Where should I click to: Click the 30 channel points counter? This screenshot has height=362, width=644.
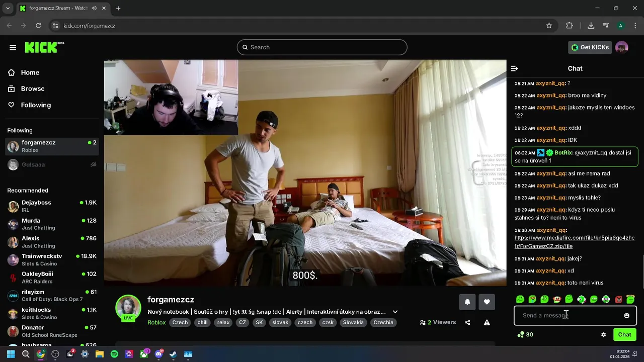pos(525,334)
